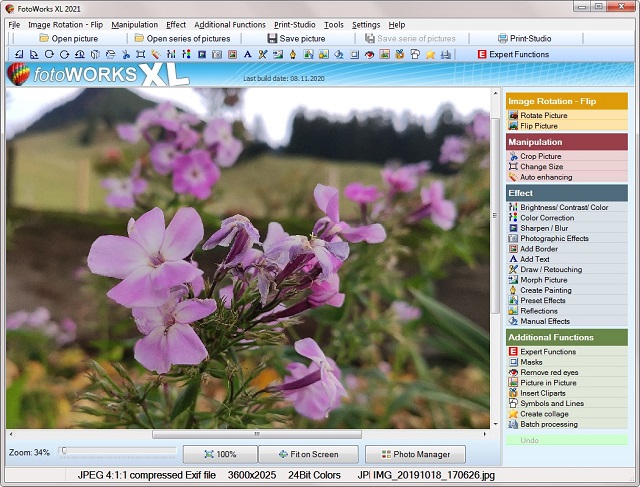The image size is (640, 487).
Task: Click the Fit on Screen button
Action: point(308,454)
